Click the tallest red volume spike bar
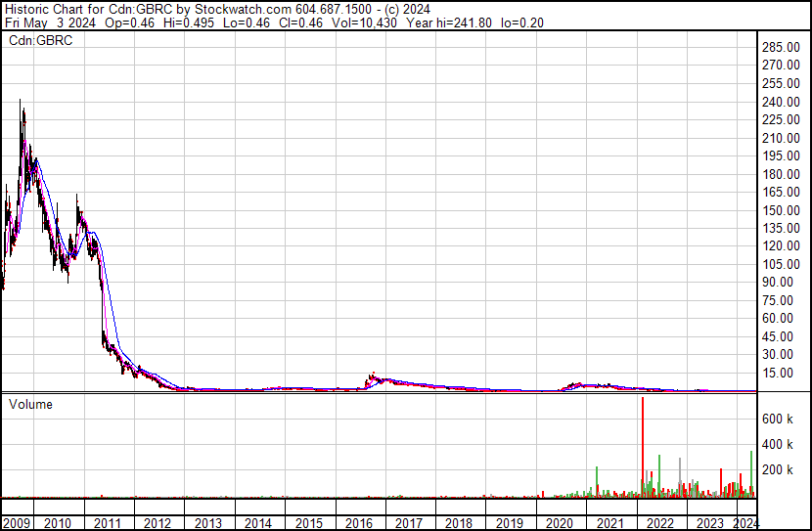This screenshot has width=812, height=531. tap(643, 445)
